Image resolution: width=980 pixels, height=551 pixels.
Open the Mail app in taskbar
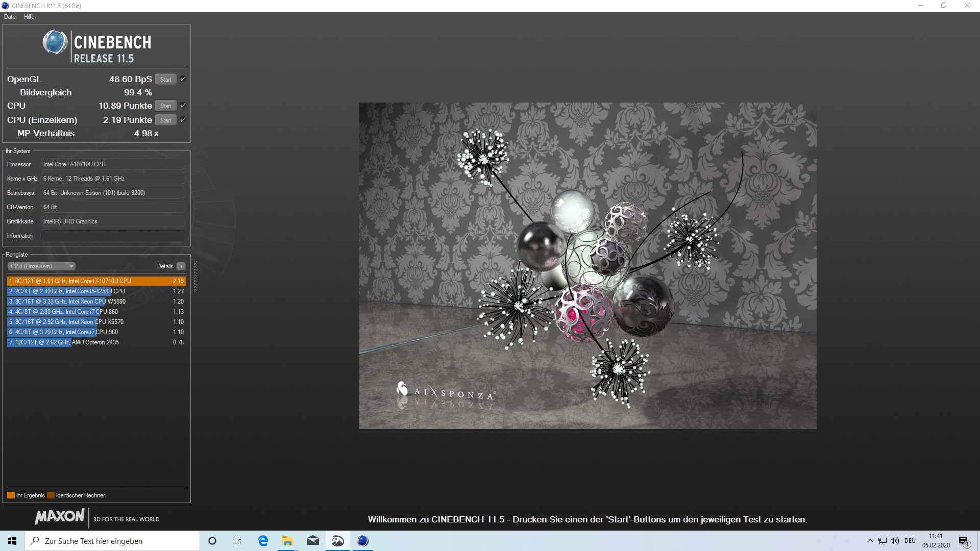click(312, 541)
